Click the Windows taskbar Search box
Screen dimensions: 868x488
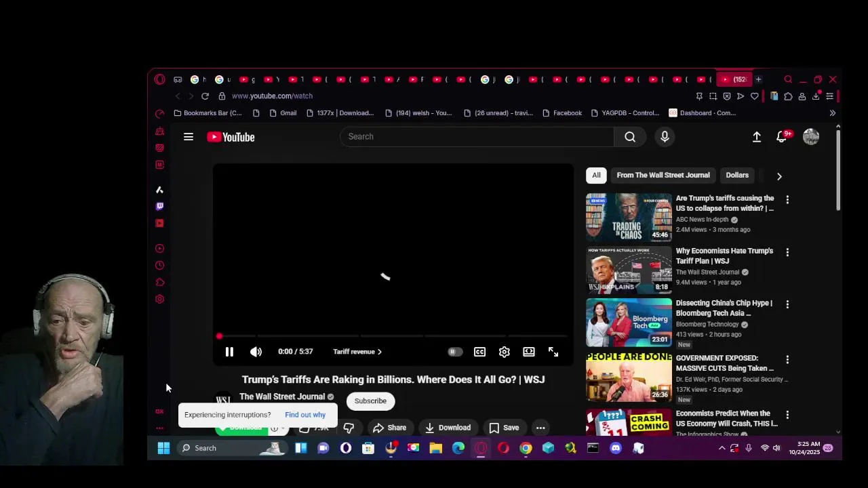pos(232,448)
